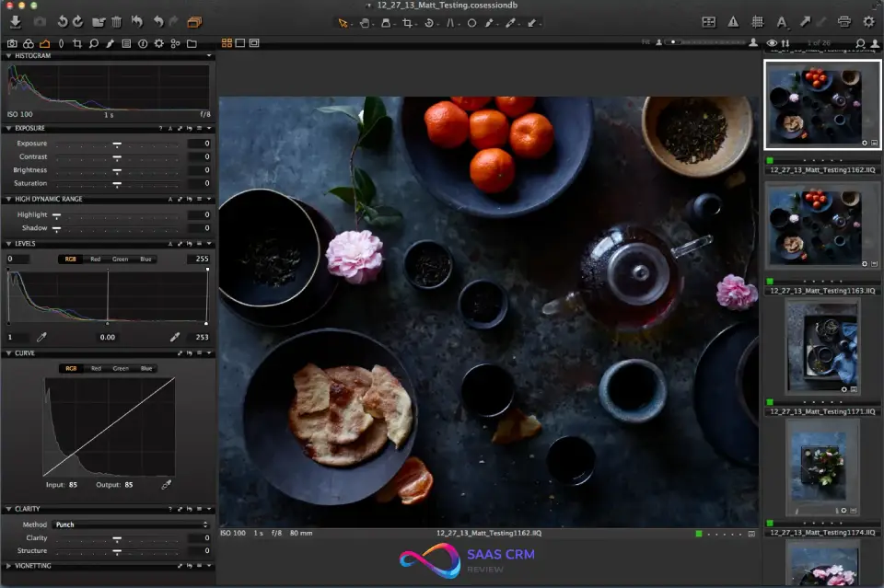Switch the viewer to single image view
Viewport: 884px width, 588px height.
coord(240,42)
